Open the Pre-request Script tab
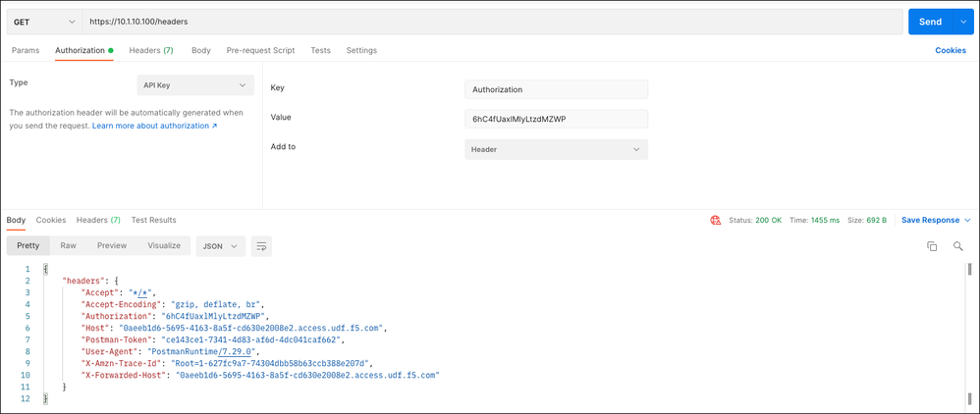The width and height of the screenshot is (980, 414). pyautogui.click(x=260, y=50)
